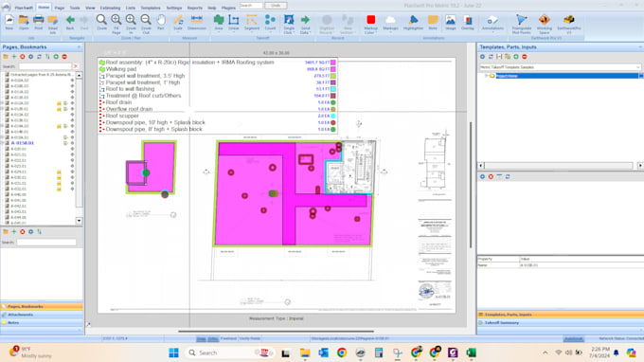Click red delete icon in Templates panel
Viewport: 644px width, 362px height.
(525, 57)
